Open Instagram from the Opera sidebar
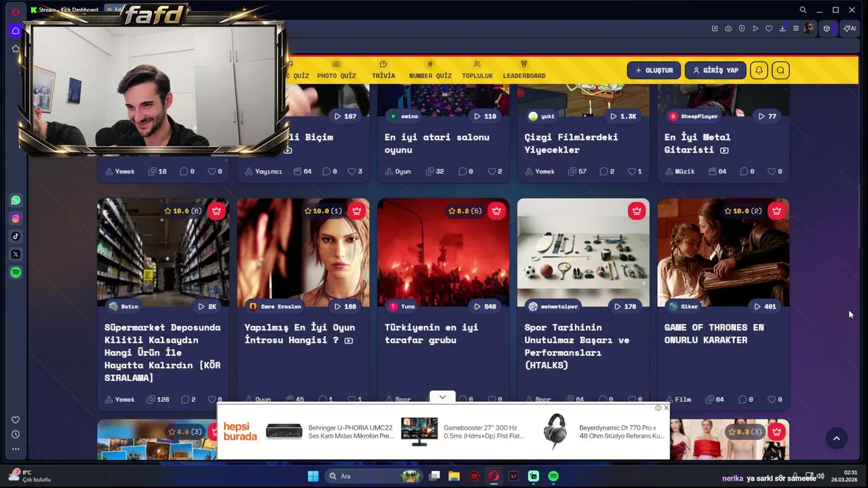 click(x=16, y=218)
